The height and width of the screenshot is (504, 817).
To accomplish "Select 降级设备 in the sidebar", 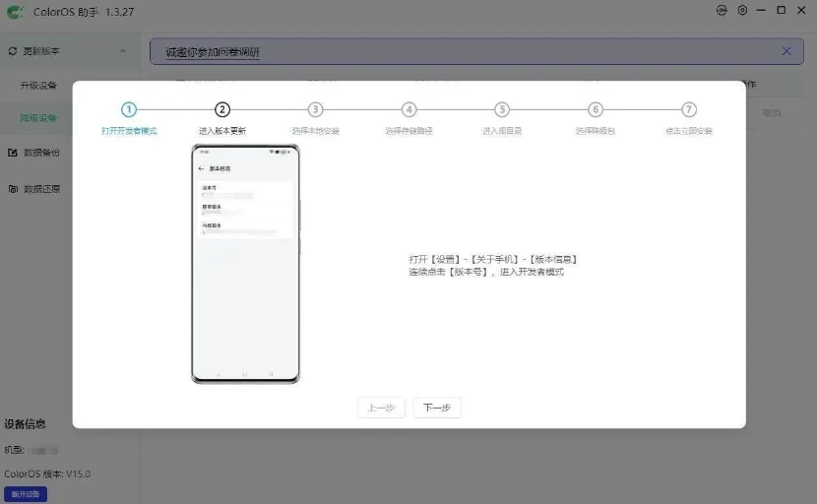I will pyautogui.click(x=38, y=118).
